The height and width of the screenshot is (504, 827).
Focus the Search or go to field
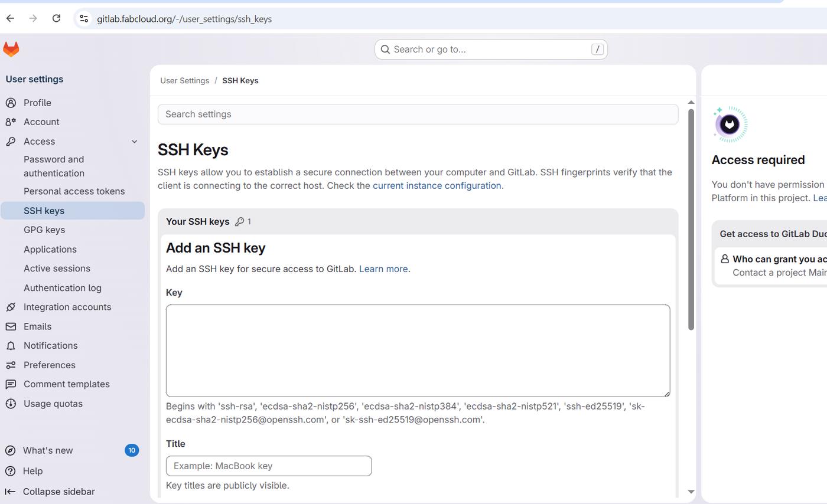click(x=491, y=50)
